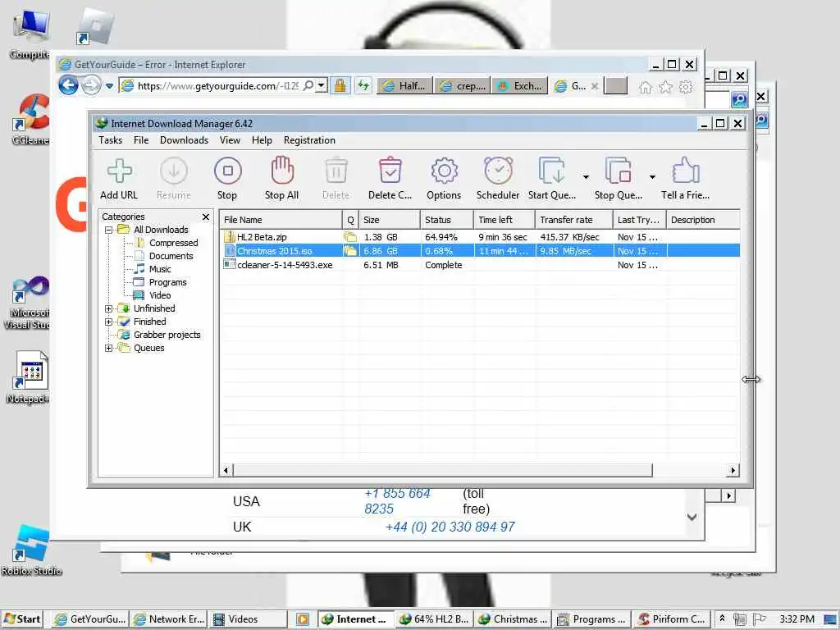Click the IE refresh icon
The width and height of the screenshot is (840, 630).
363,85
